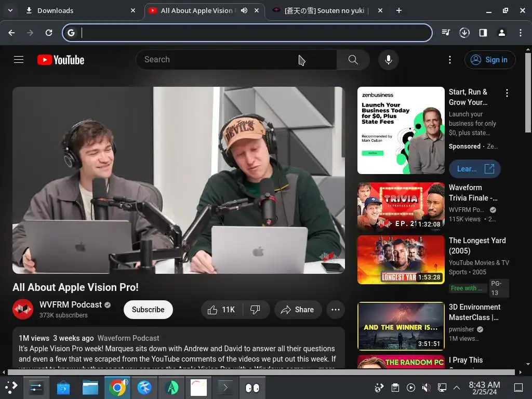This screenshot has width=532, height=399.
Task: Click Sign in button
Action: pyautogui.click(x=490, y=60)
